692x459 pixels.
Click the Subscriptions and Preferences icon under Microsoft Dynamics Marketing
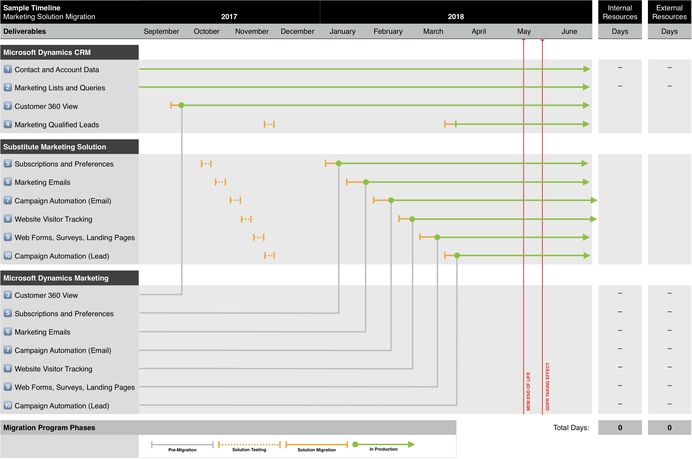click(x=8, y=313)
